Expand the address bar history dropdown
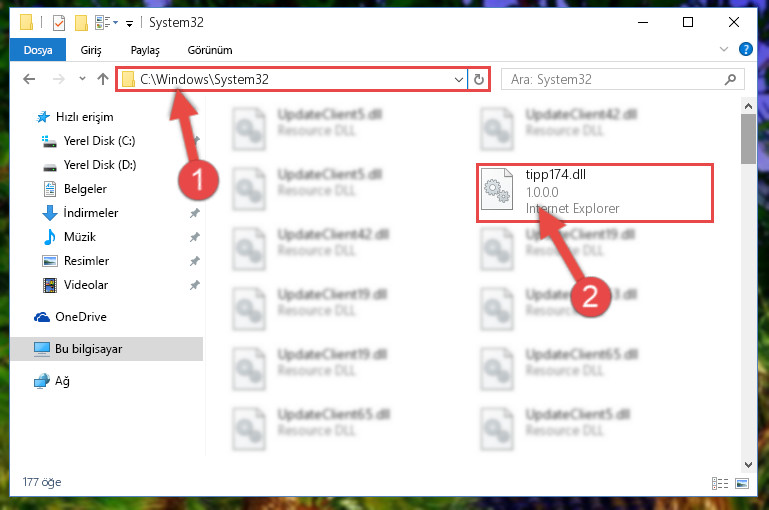This screenshot has height=510, width=769. point(459,79)
